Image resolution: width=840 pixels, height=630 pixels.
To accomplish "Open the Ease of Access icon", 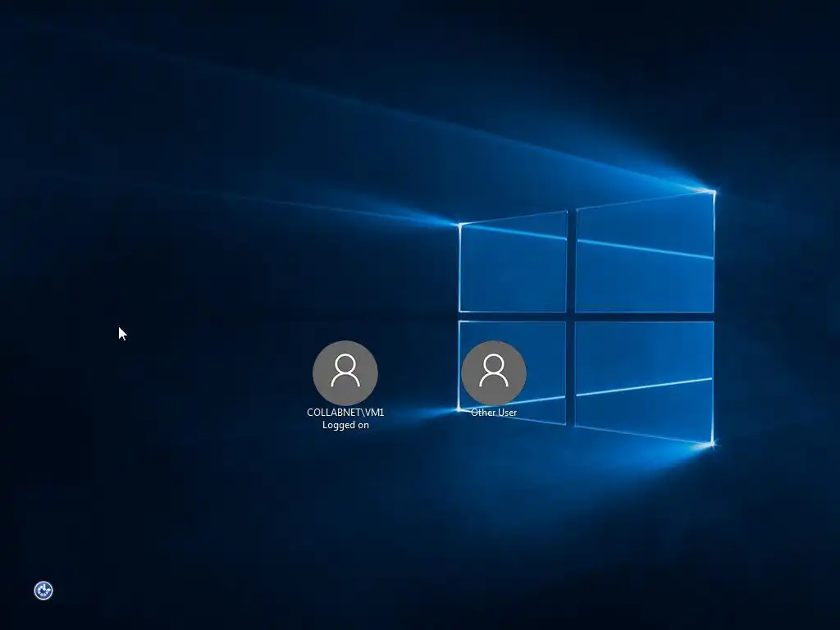I will coord(43,591).
